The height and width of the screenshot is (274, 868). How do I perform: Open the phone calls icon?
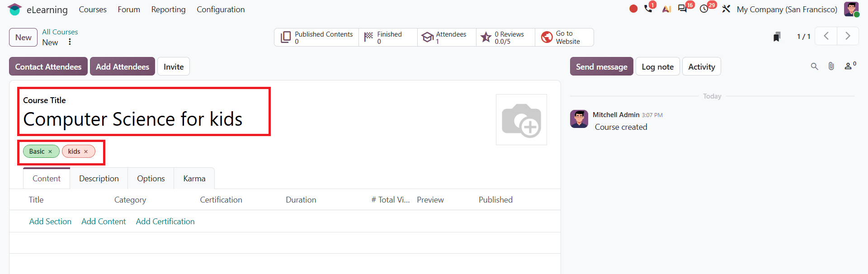coord(648,9)
